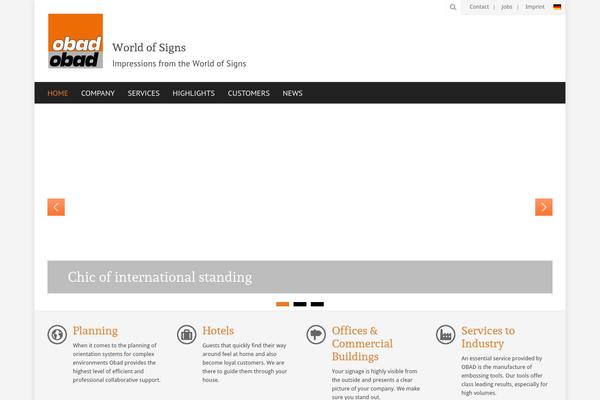The width and height of the screenshot is (600, 400).
Task: Click the Services to Industry factory icon
Action: coord(445,334)
